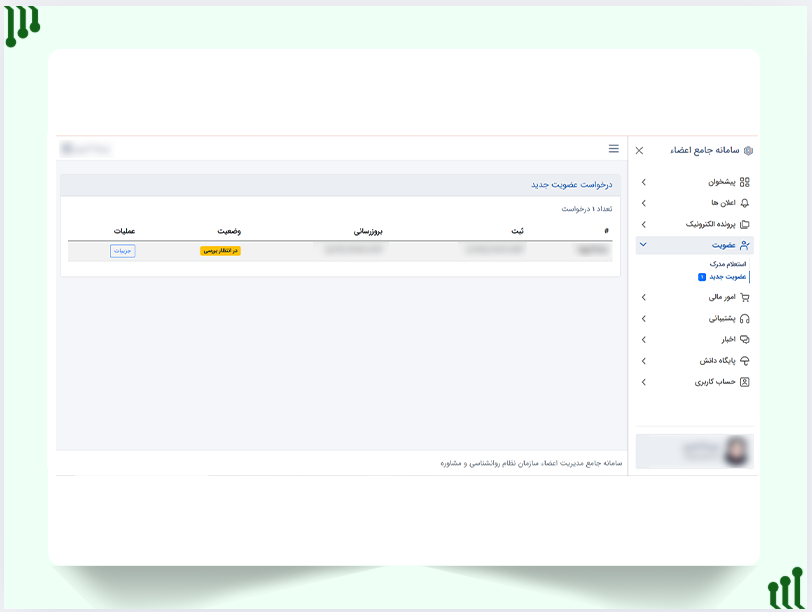Open the پیشخوان menu item
The image size is (812, 612).
(694, 182)
